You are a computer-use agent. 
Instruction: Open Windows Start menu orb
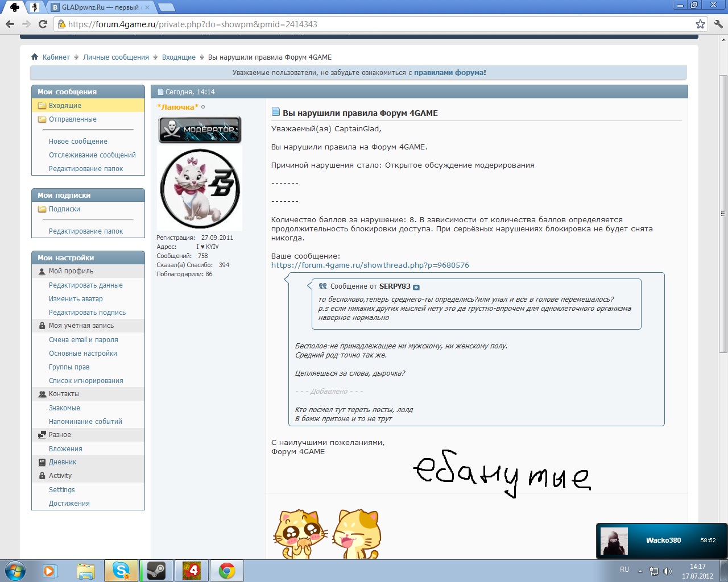(x=15, y=570)
